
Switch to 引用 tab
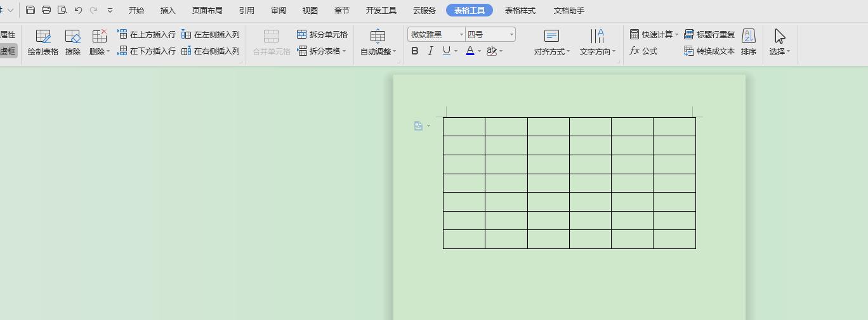point(247,11)
